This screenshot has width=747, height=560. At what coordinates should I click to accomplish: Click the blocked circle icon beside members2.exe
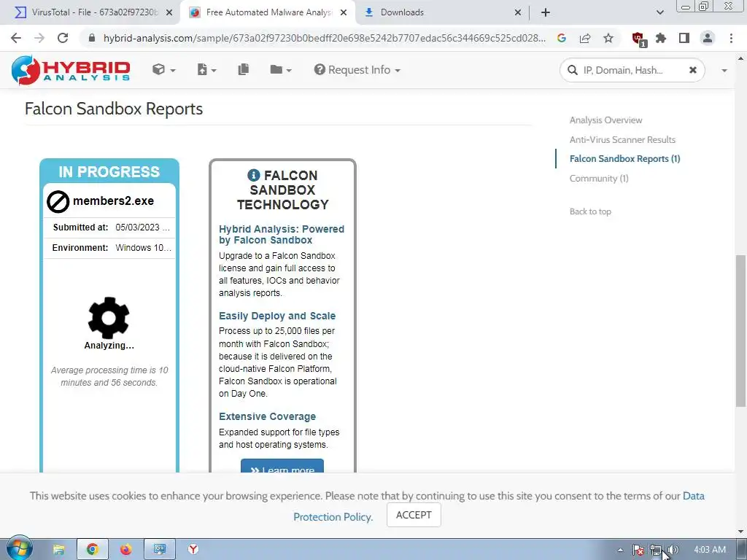pos(58,201)
